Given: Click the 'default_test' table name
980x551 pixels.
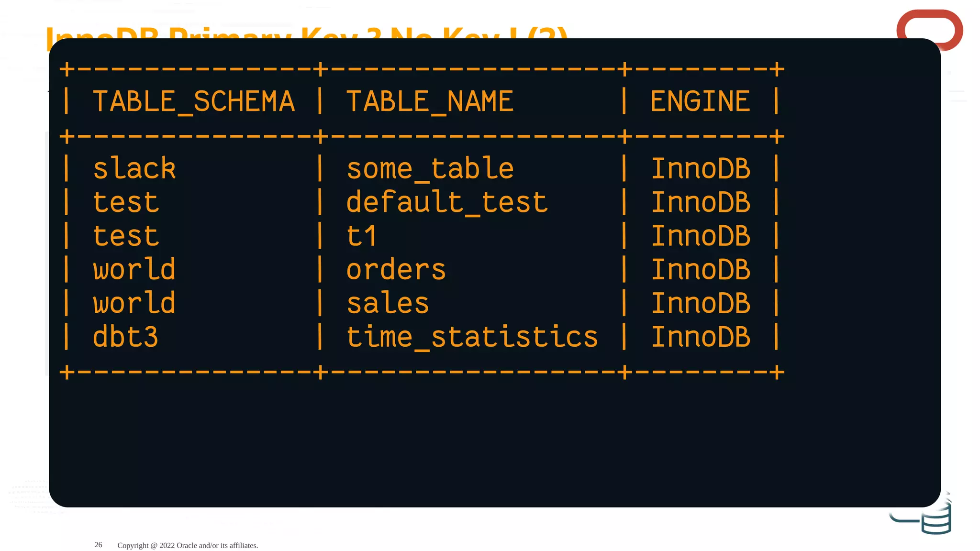Looking at the screenshot, I should coord(446,203).
